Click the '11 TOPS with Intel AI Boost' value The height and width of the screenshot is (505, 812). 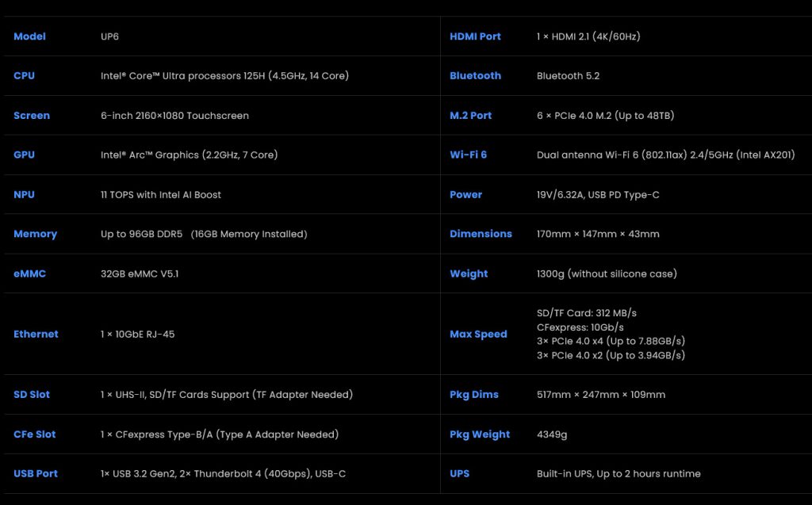[161, 195]
